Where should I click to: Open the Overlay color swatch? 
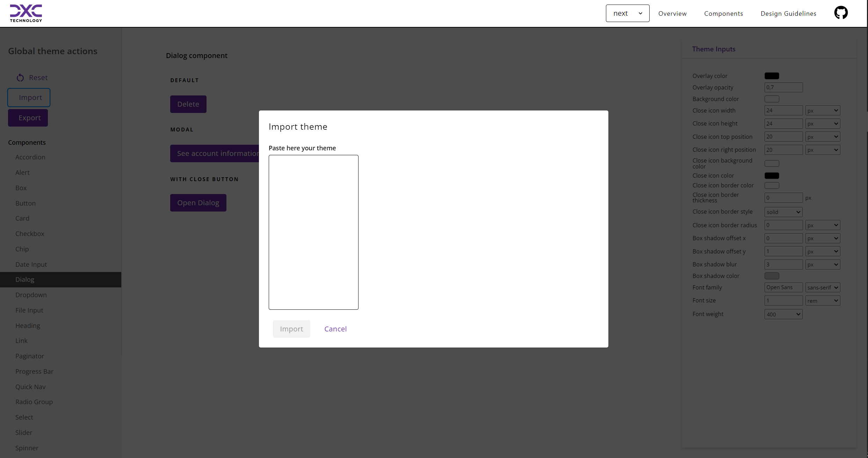tap(772, 76)
